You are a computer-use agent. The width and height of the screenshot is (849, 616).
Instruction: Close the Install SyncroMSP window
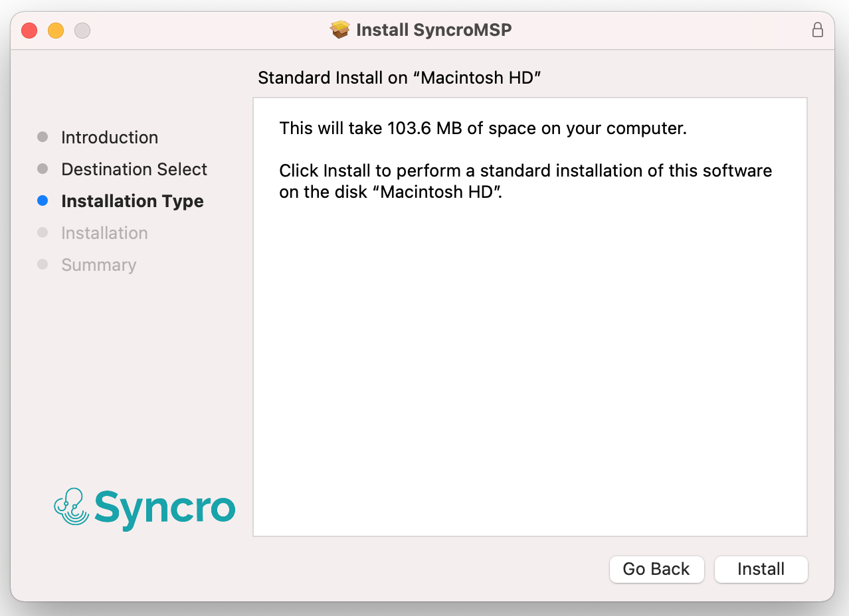(x=29, y=31)
